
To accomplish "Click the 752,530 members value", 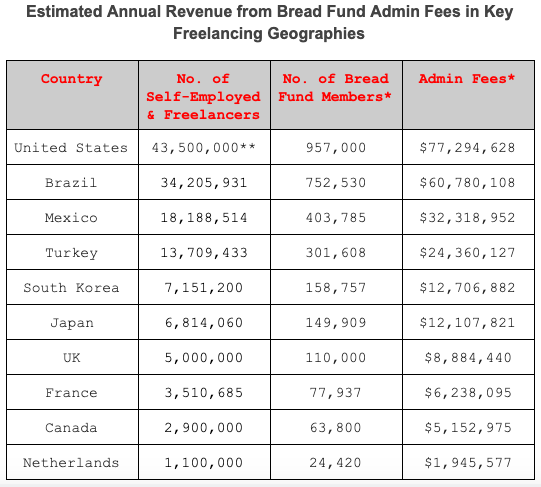I will coord(336,182).
